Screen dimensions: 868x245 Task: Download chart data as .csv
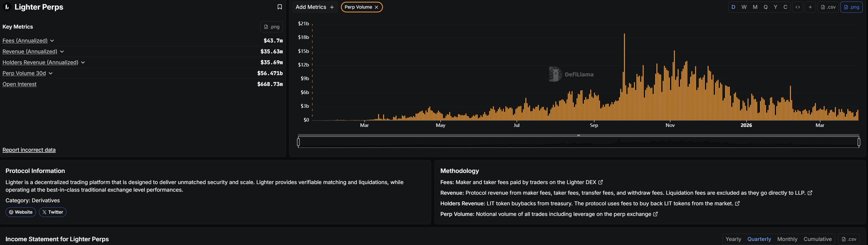point(828,7)
